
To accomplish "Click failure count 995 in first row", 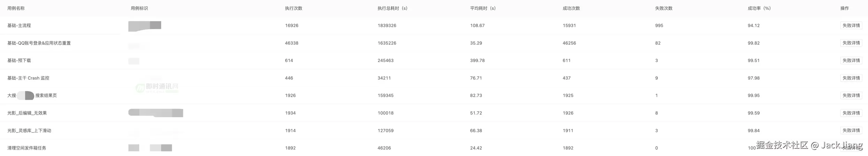I will (x=659, y=25).
